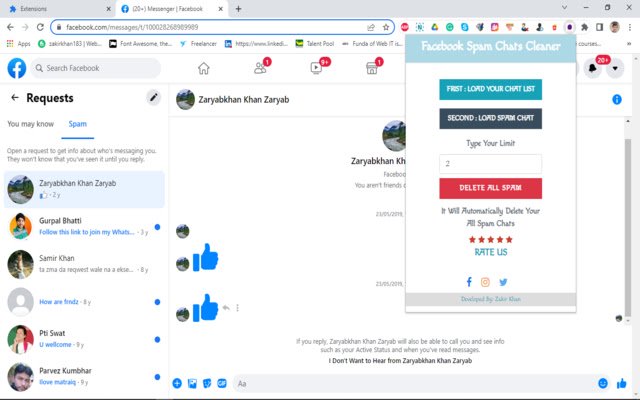Select the Messenger | Facebook browser tab

pos(171,9)
